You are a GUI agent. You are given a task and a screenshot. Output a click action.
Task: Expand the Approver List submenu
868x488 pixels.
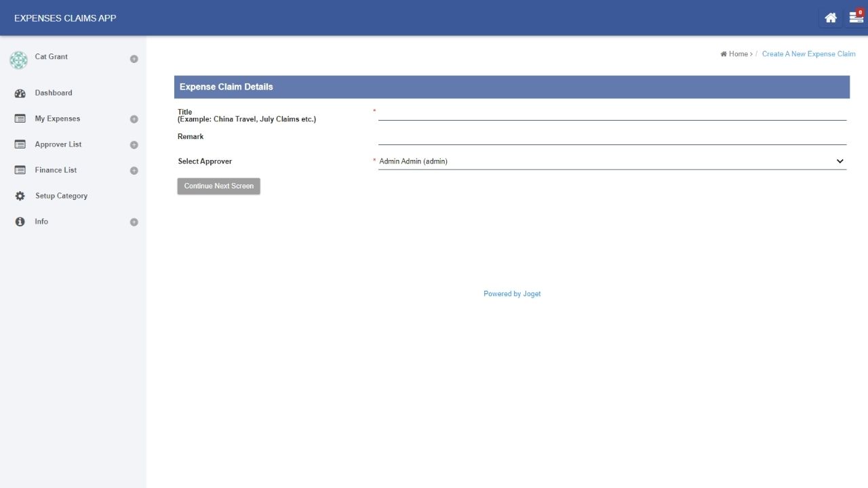click(134, 145)
